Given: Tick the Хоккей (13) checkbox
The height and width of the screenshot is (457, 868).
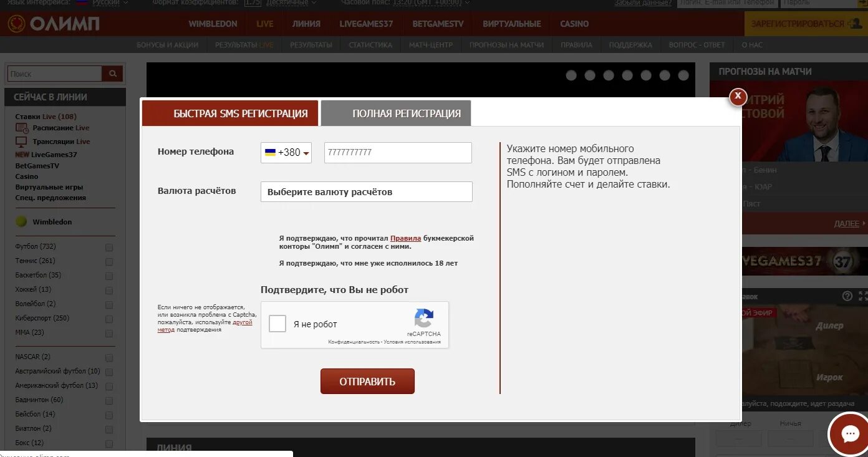Looking at the screenshot, I should click(109, 291).
